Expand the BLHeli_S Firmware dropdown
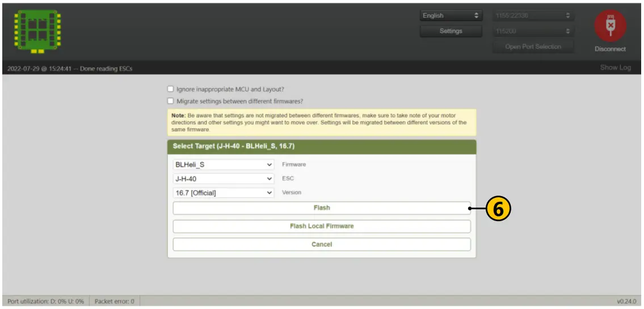This screenshot has height=309, width=644. [x=224, y=164]
